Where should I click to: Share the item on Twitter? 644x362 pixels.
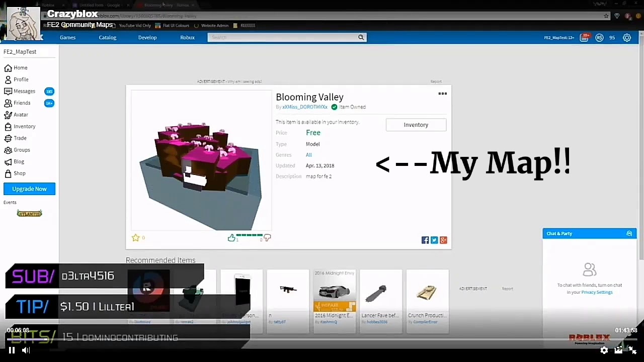click(x=434, y=240)
